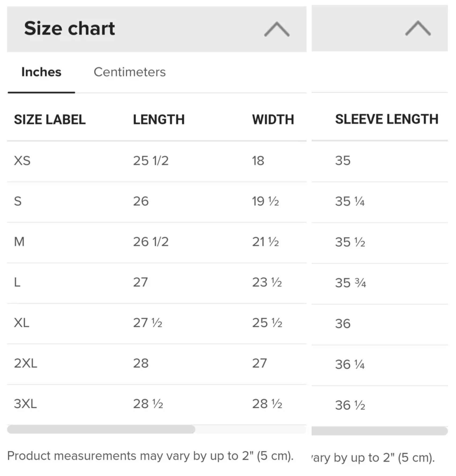Image resolution: width=456 pixels, height=476 pixels.
Task: Collapse the Size chart section chevron
Action: 277,29
